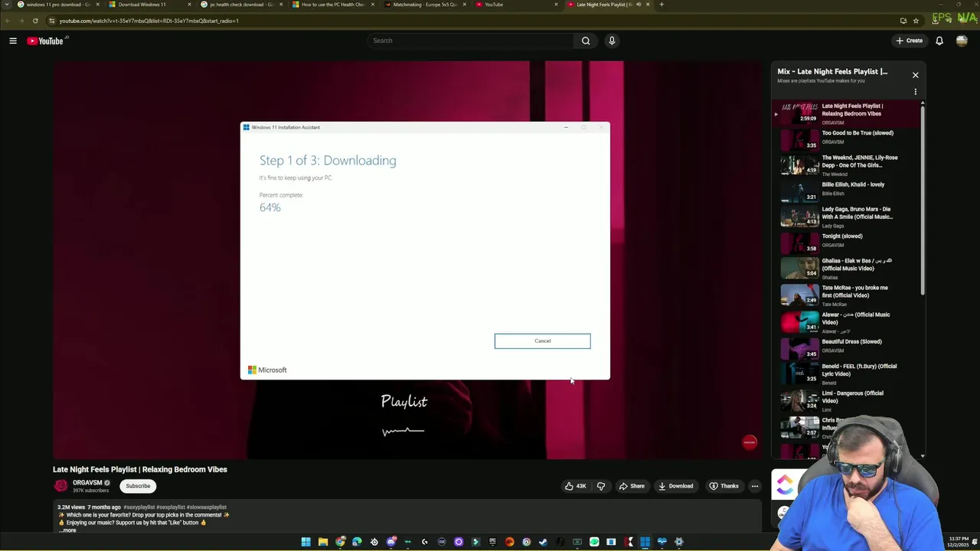This screenshot has height=551, width=980.
Task: Open the account avatar menu
Action: pyautogui.click(x=962, y=41)
